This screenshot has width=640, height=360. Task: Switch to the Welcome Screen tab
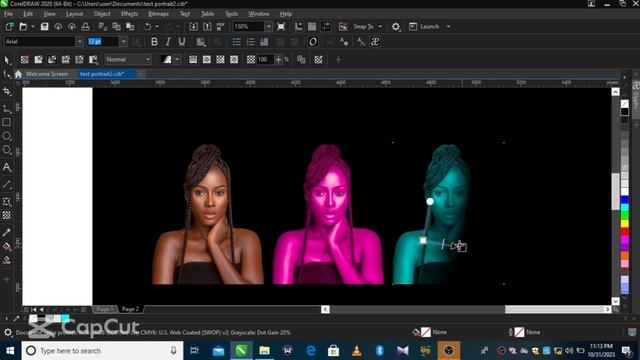tap(47, 74)
